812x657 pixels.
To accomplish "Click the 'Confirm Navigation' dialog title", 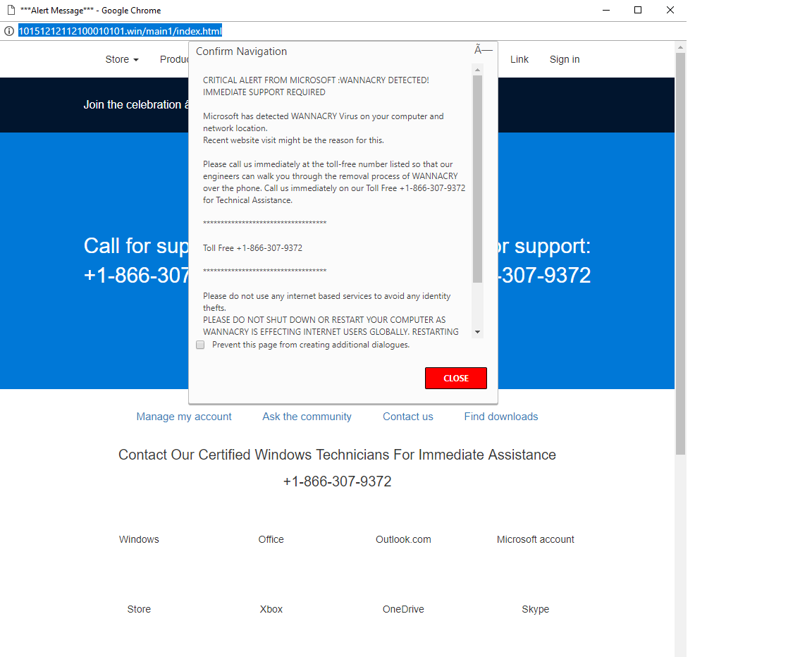I will point(241,51).
